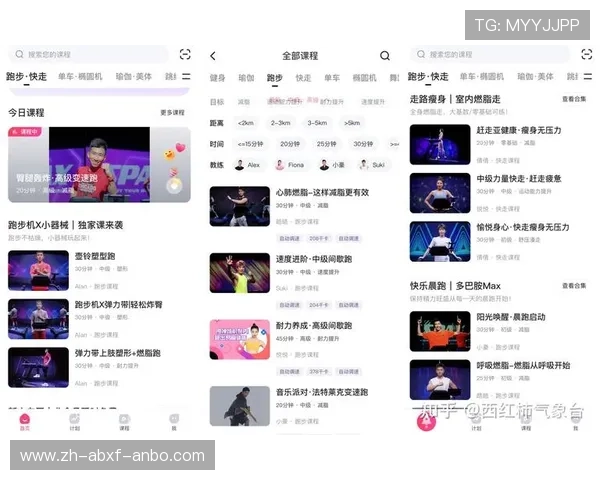Filter time by 20分钟
Image resolution: width=600 pixels, height=480 pixels.
(290, 144)
